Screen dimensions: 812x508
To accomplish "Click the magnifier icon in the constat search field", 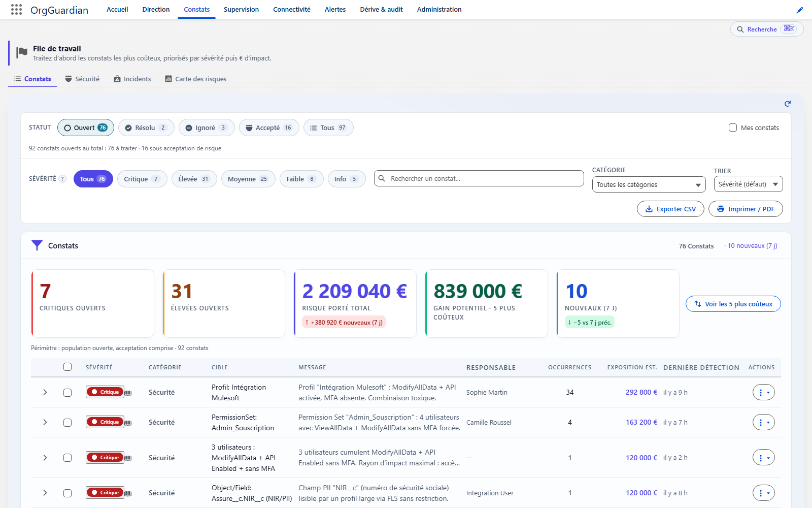I will pos(382,178).
